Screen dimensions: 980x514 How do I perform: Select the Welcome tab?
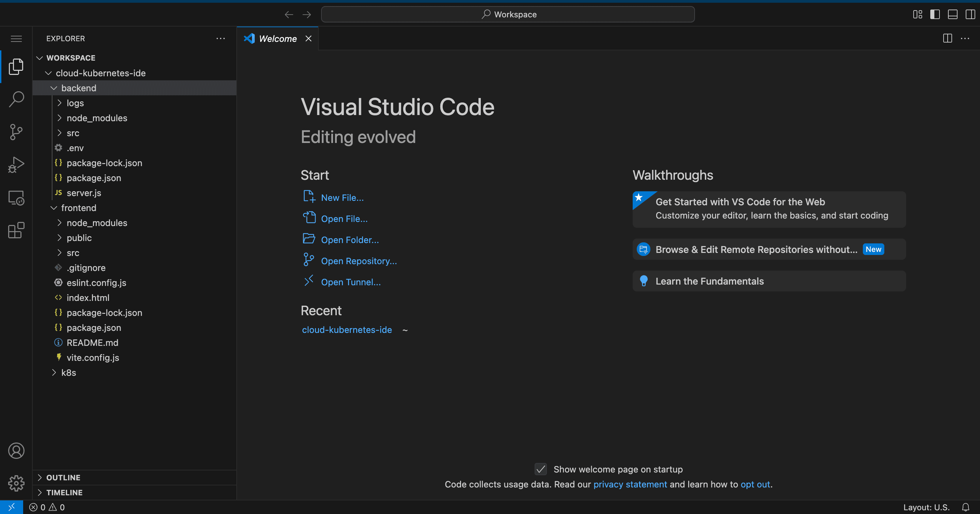tap(277, 38)
